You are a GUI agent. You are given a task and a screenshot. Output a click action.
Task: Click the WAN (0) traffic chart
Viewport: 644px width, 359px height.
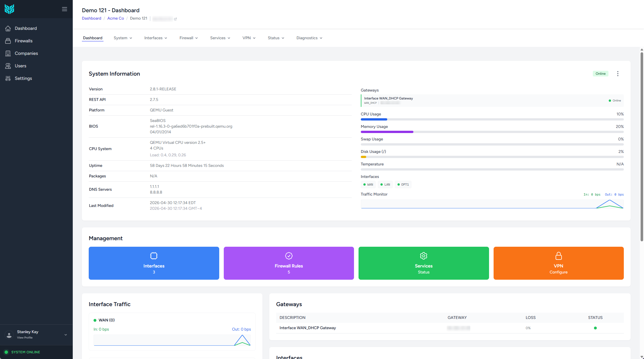172,340
